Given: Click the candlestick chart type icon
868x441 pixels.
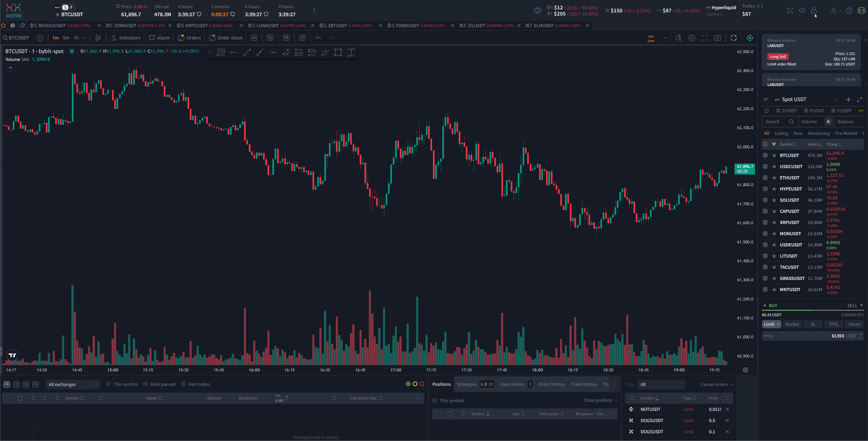Looking at the screenshot, I should [x=98, y=38].
